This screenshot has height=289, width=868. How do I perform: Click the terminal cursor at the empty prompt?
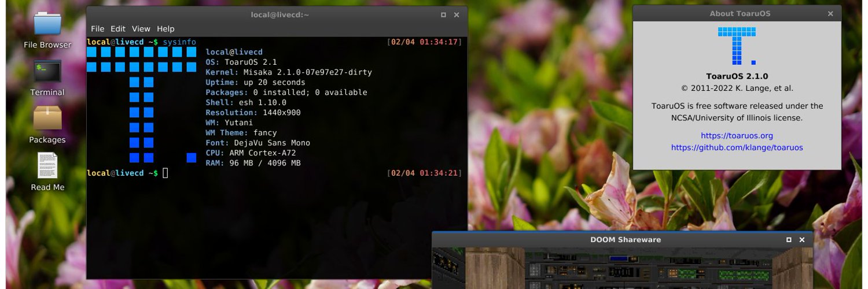165,173
